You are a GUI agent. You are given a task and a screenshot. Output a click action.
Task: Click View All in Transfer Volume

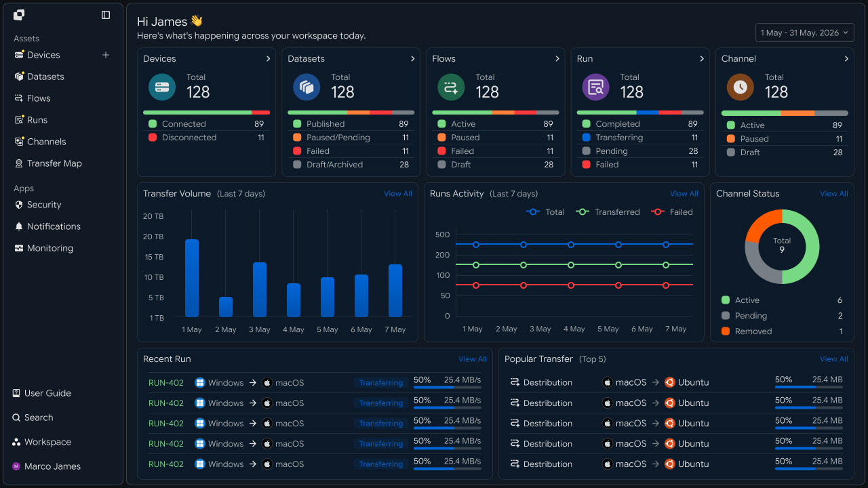[398, 194]
